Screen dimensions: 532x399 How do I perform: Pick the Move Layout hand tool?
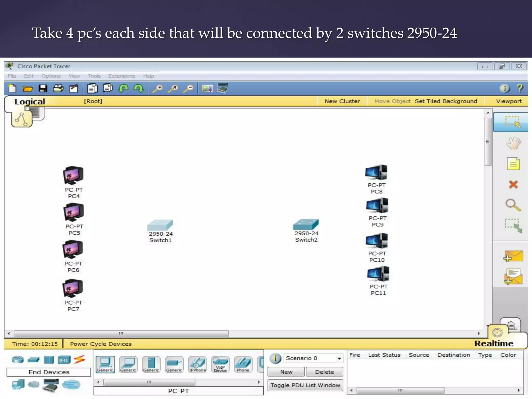click(x=513, y=143)
